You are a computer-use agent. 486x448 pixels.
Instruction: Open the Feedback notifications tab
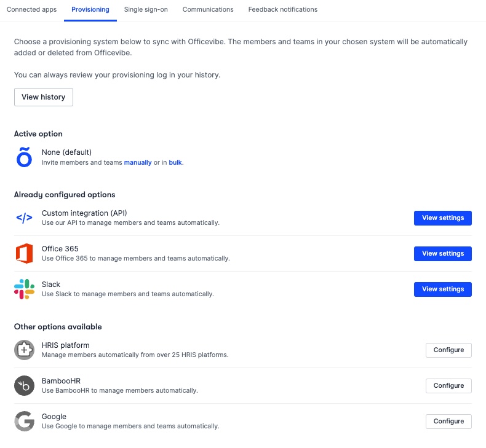pos(282,10)
